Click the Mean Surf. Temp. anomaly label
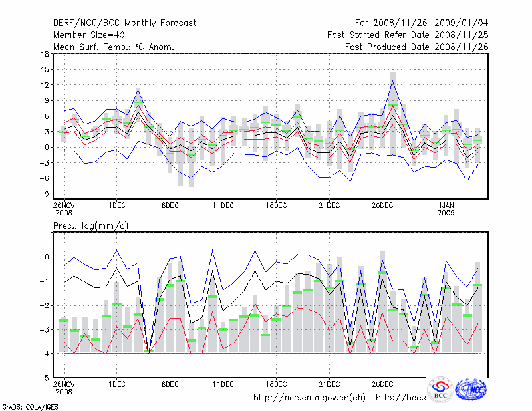Viewport: 532px width, 411px height. (114, 47)
